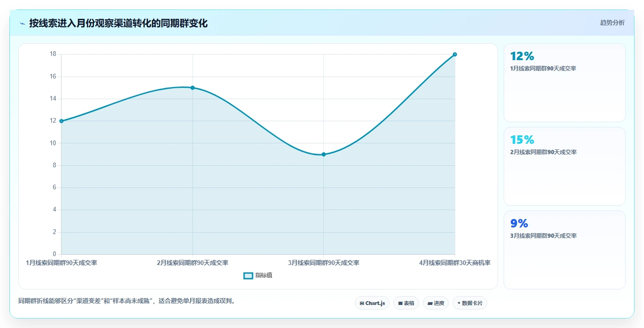Image resolution: width=644 pixels, height=328 pixels.
Task: Select the 进度 tag chip
Action: click(436, 303)
